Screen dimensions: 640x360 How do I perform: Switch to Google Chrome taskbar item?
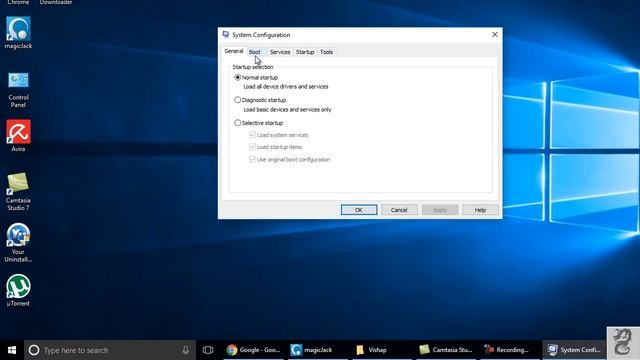tap(253, 350)
